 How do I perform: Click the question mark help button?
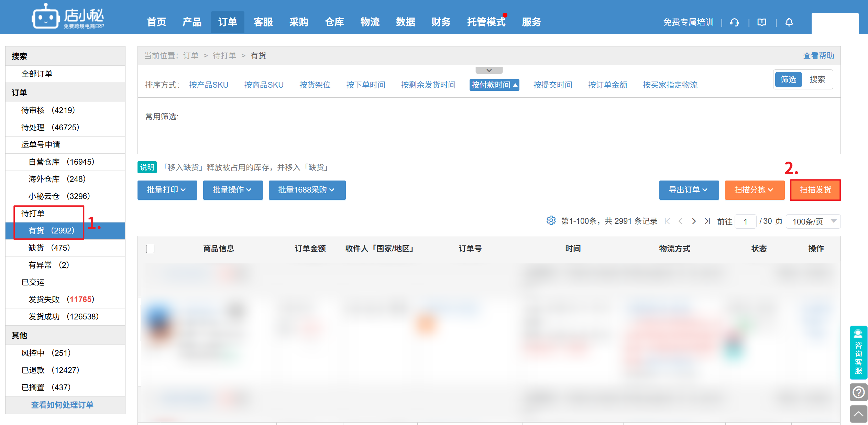point(858,392)
